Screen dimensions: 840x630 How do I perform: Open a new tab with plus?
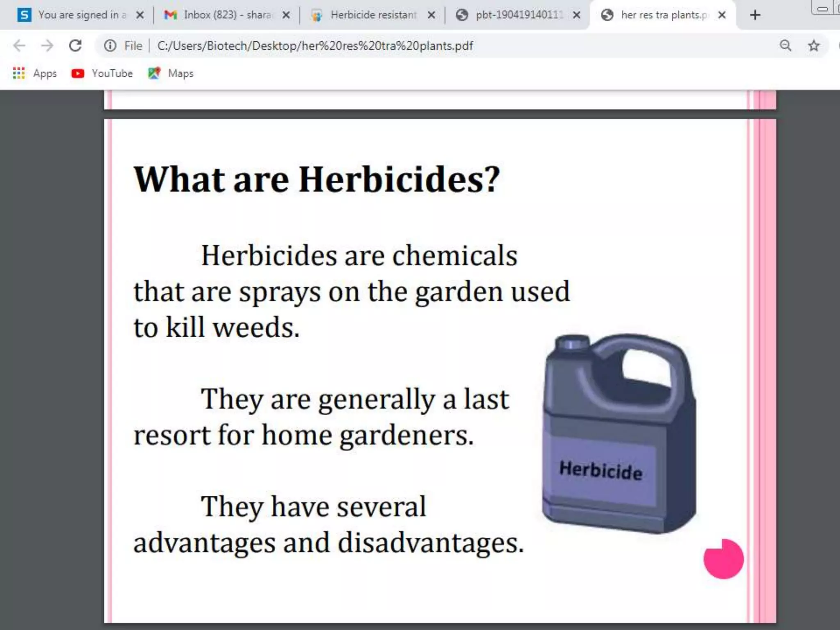tap(755, 15)
